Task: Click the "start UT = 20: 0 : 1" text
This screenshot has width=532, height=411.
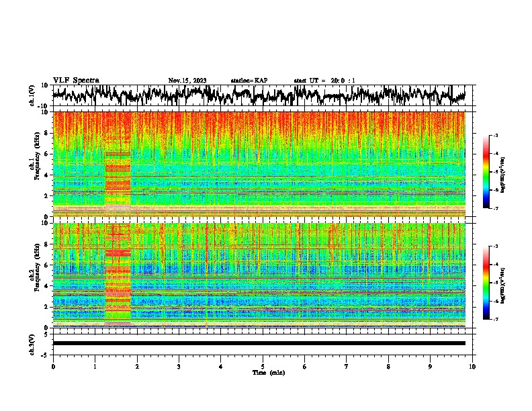Action: (324, 81)
